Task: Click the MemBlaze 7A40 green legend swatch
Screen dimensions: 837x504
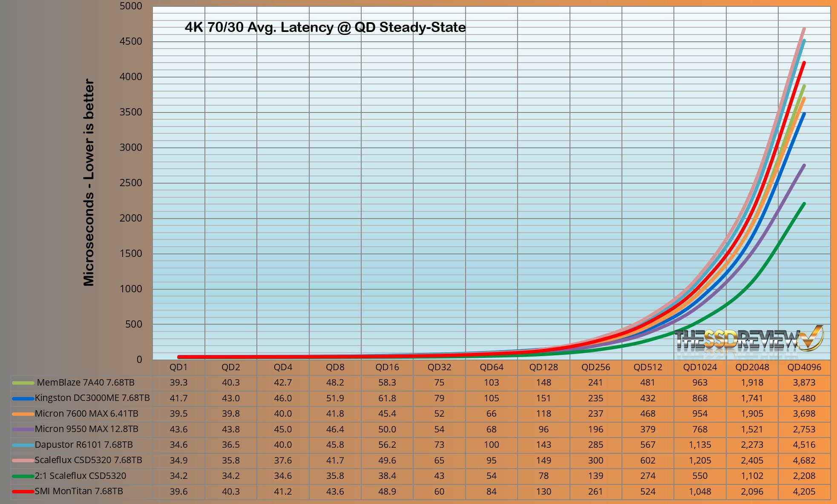Action: click(x=23, y=383)
